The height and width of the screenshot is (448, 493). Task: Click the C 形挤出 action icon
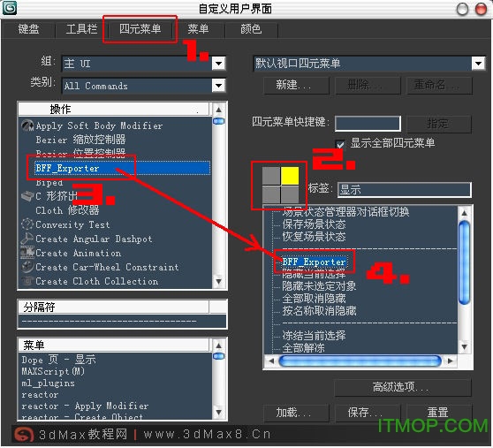27,196
